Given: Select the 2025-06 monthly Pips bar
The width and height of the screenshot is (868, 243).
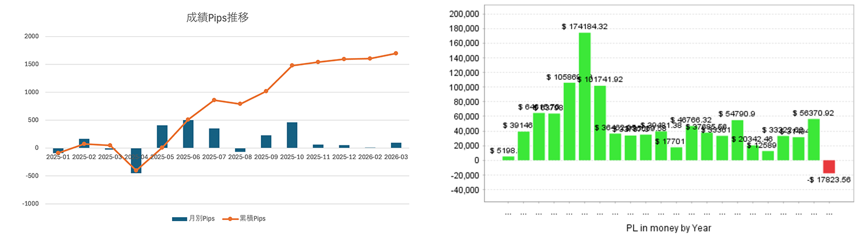Looking at the screenshot, I should (188, 134).
